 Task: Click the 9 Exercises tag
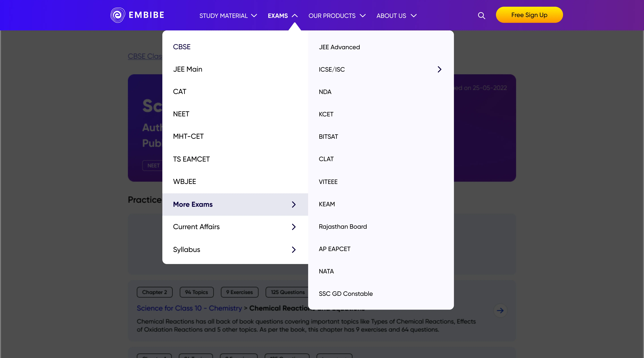239,292
